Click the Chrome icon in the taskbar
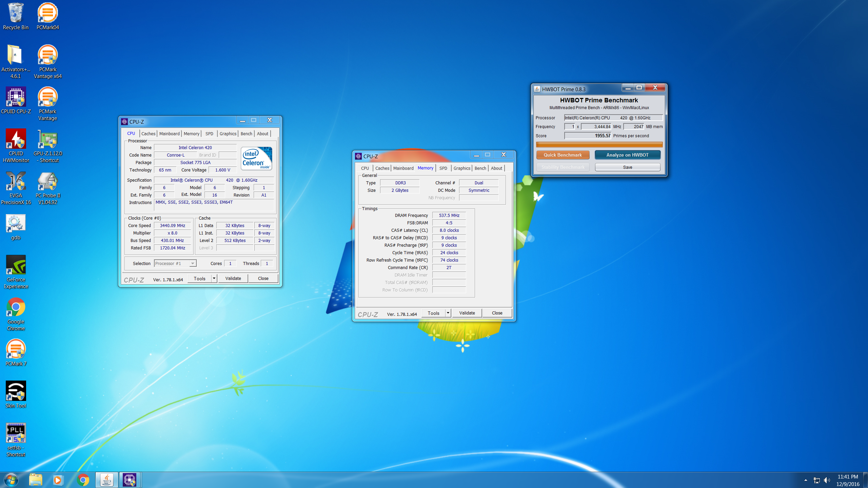 coord(83,480)
